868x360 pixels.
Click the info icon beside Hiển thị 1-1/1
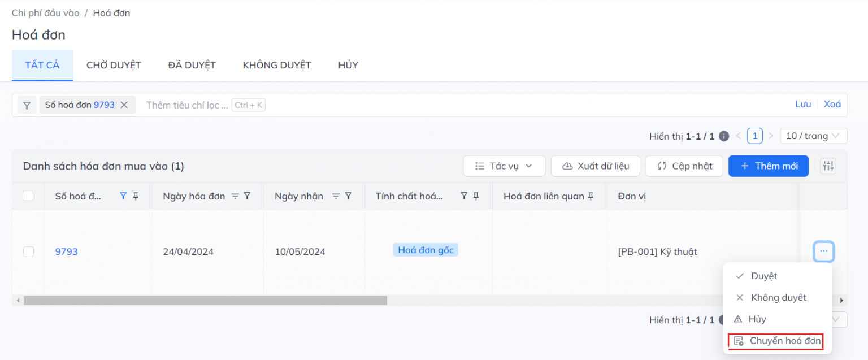click(x=723, y=136)
